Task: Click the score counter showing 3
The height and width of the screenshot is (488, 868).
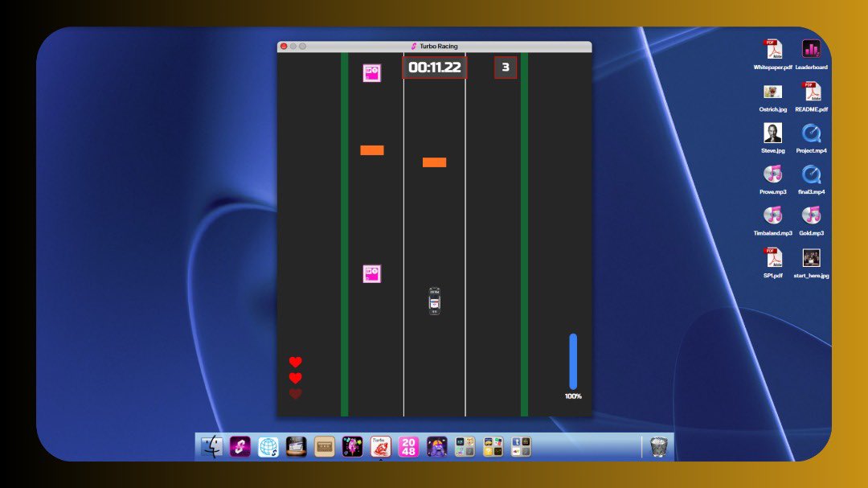Action: (x=506, y=68)
